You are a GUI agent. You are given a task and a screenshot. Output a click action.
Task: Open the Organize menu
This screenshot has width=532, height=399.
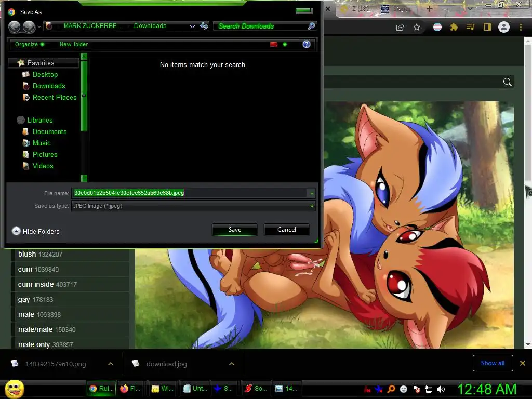pos(29,44)
